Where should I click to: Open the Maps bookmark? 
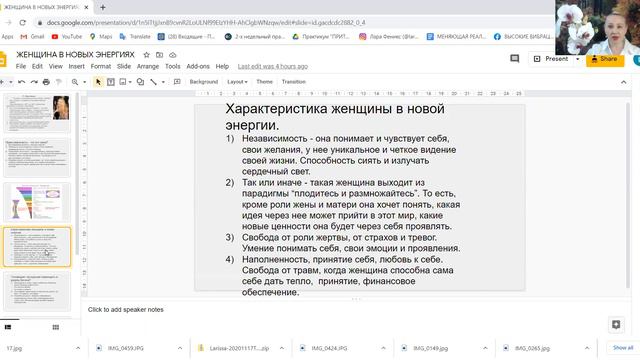pos(101,37)
